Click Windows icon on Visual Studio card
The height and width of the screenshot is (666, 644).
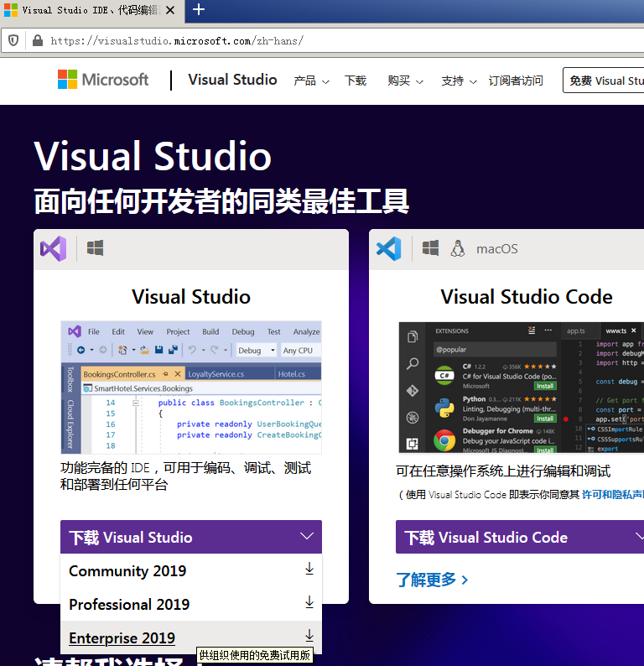click(95, 248)
